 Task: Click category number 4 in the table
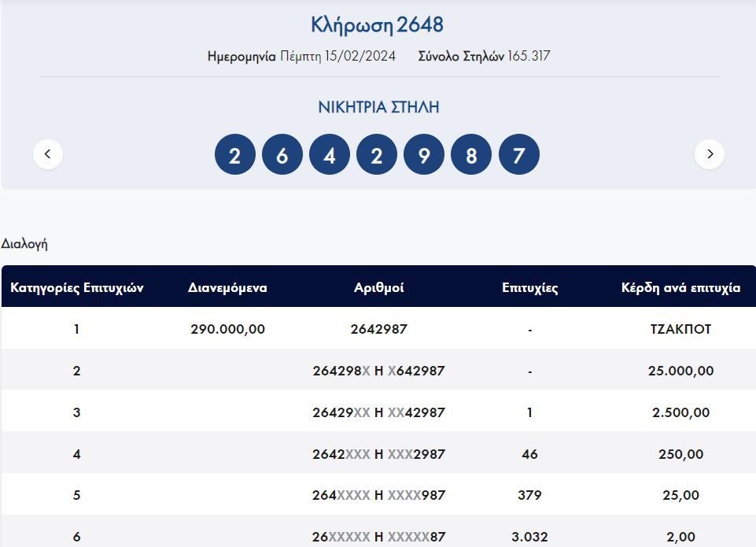point(76,454)
